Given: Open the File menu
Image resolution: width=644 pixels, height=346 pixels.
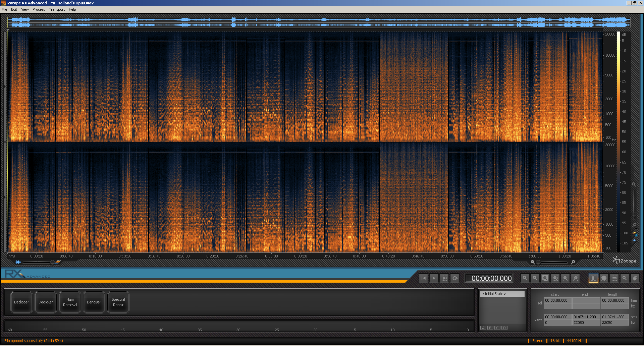Looking at the screenshot, I should 4,9.
